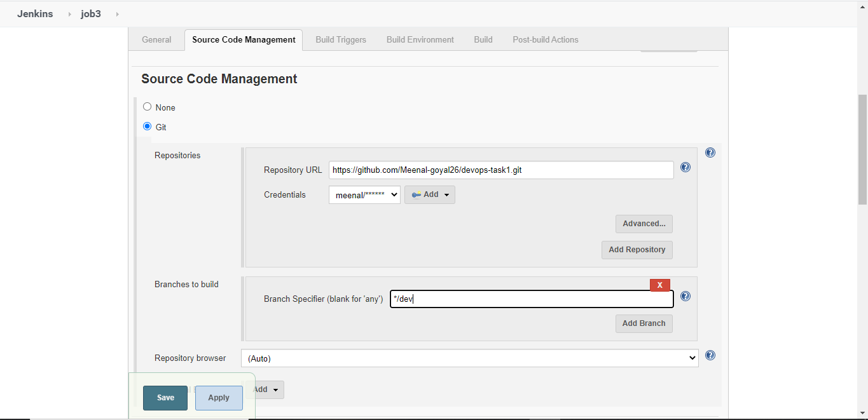Screen dimensions: 868x420
Task: Click inside the Repository URL field
Action: pyautogui.click(x=501, y=170)
